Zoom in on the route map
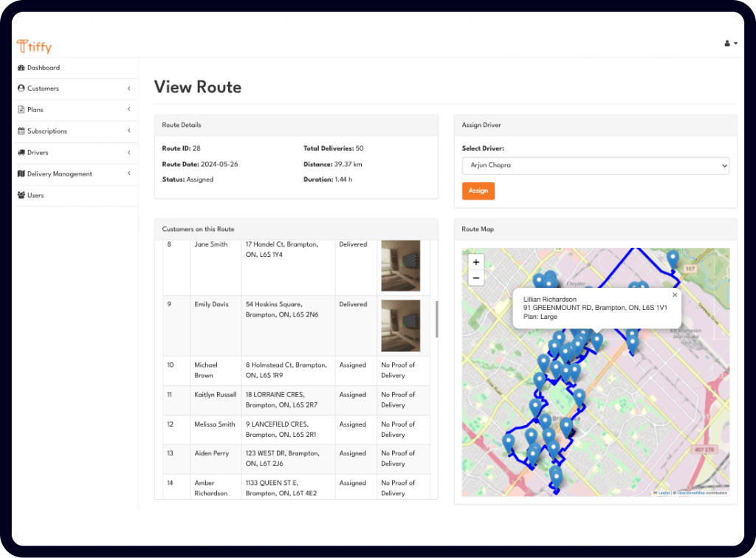Image resolution: width=756 pixels, height=558 pixels. click(x=476, y=262)
